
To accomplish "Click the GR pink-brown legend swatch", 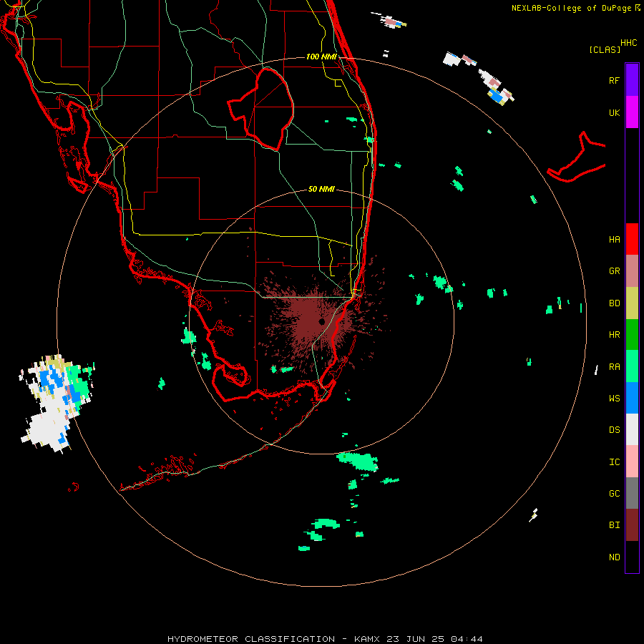I will [632, 270].
